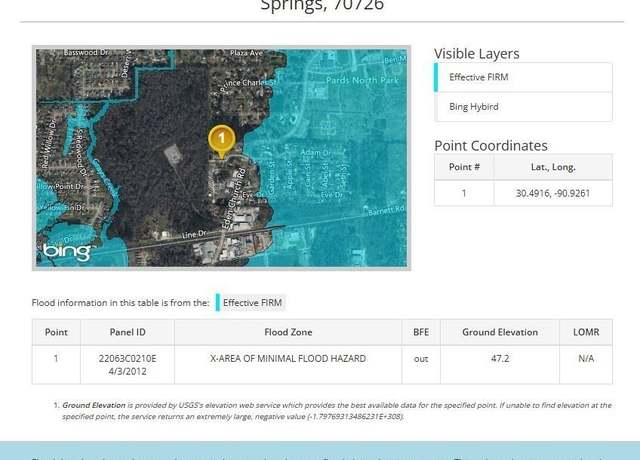Click the Effective FIRM tag below the map
The width and height of the screenshot is (640, 460).
(251, 303)
